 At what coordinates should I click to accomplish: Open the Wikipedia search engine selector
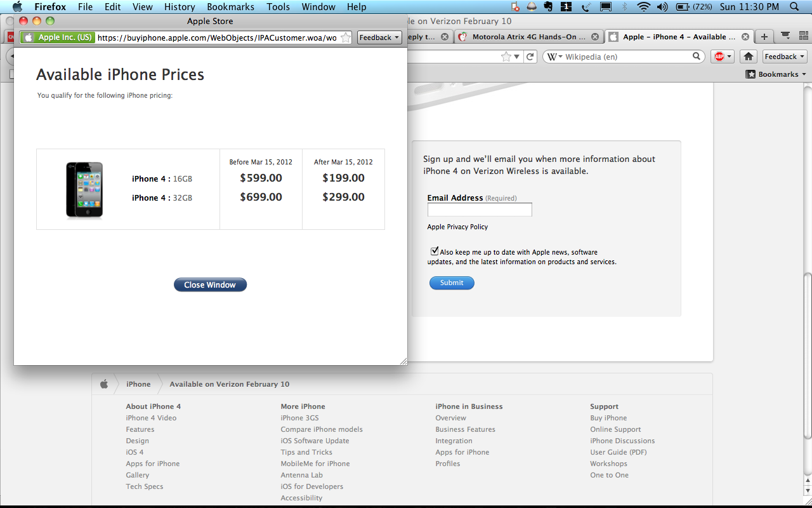[x=555, y=57]
